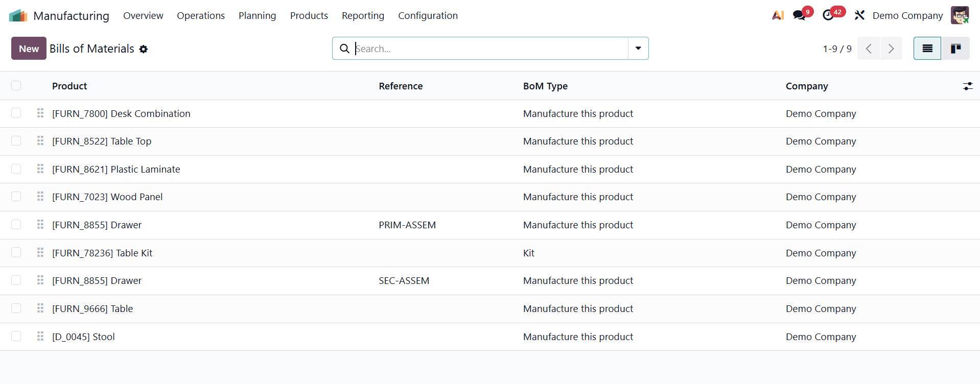Click the PRIM-ASSEM reference cell
Viewport: 980px width, 384px height.
[407, 225]
